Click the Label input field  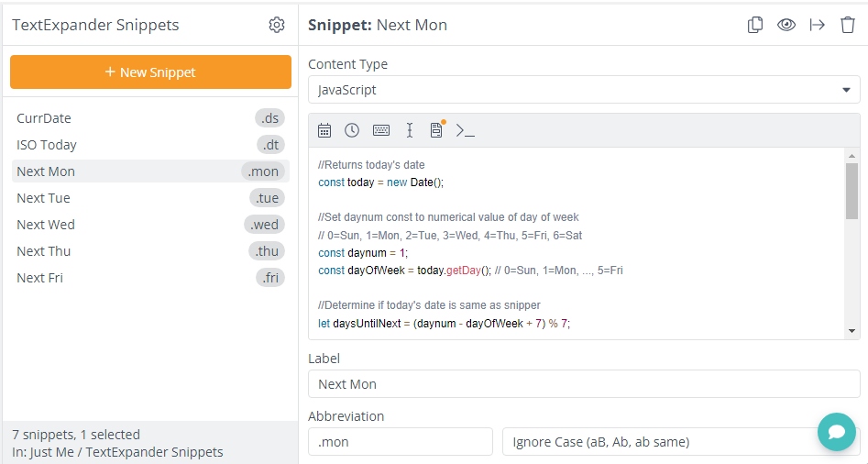584,384
